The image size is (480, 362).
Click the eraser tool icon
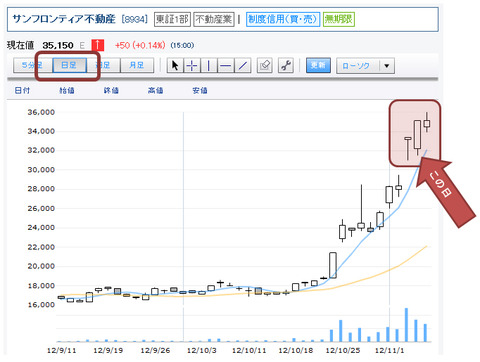tap(265, 65)
